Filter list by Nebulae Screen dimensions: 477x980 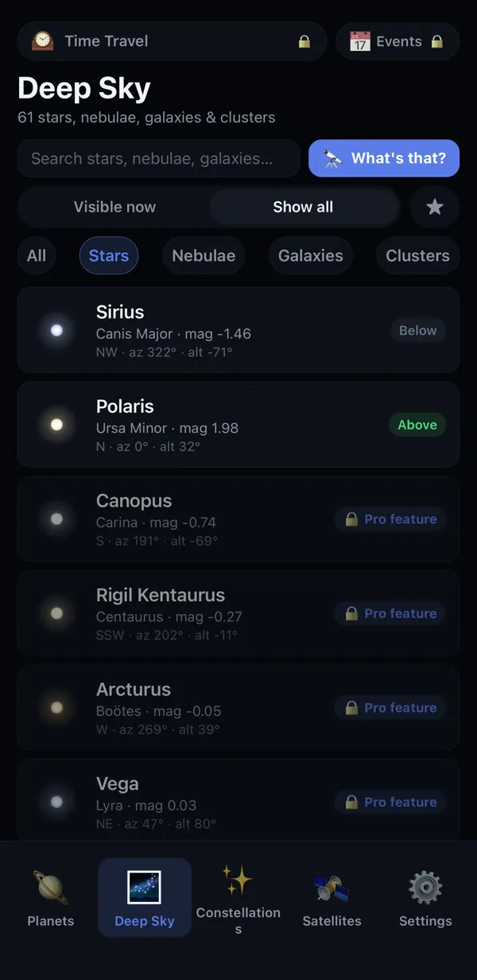tap(204, 256)
